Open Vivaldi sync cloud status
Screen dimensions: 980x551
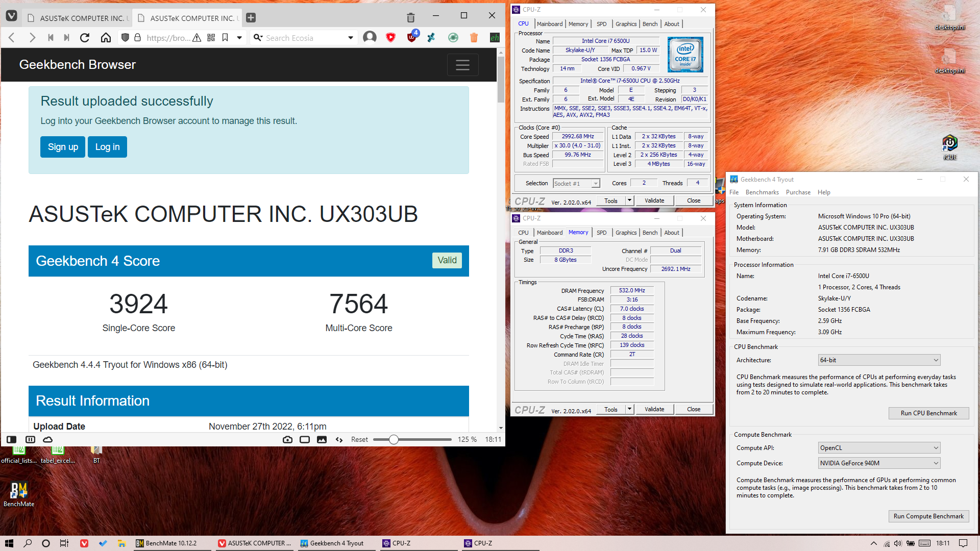click(x=47, y=439)
